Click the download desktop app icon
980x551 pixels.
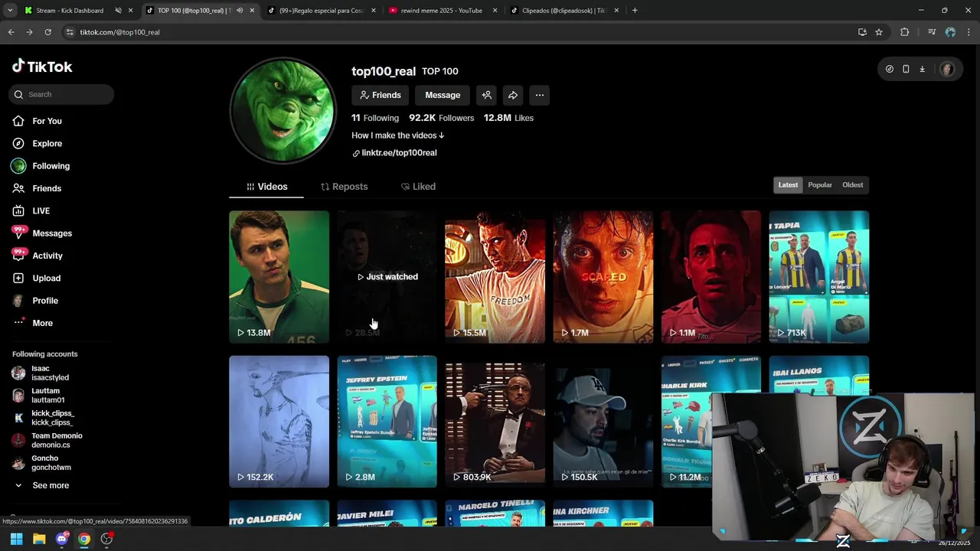tap(922, 69)
